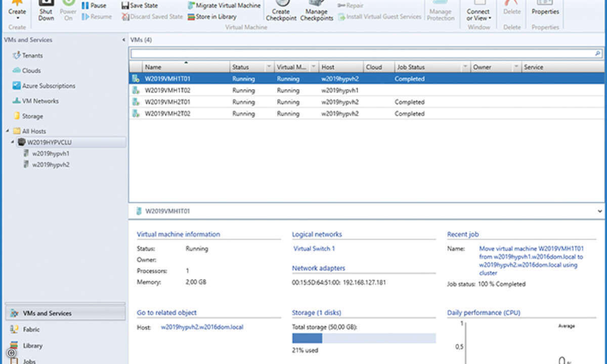This screenshot has height=364, width=607.
Task: Follow host link w2019hypvh2.w2016dom.local
Action: click(202, 327)
